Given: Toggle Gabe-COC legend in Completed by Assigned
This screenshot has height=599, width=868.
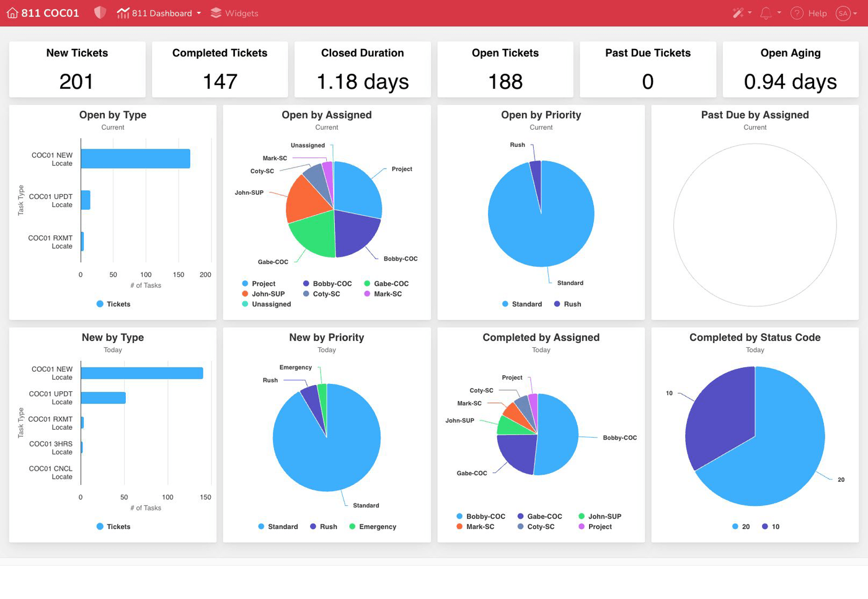Looking at the screenshot, I should point(539,516).
